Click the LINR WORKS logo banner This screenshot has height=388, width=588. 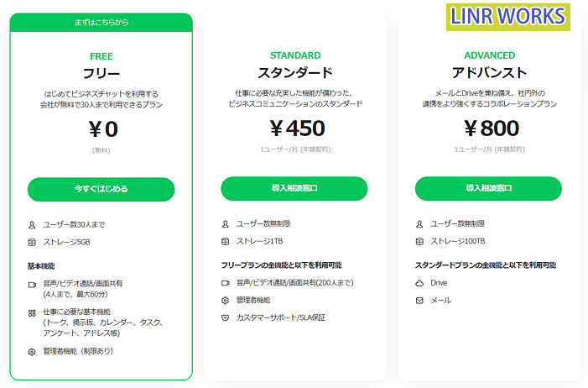tap(509, 16)
